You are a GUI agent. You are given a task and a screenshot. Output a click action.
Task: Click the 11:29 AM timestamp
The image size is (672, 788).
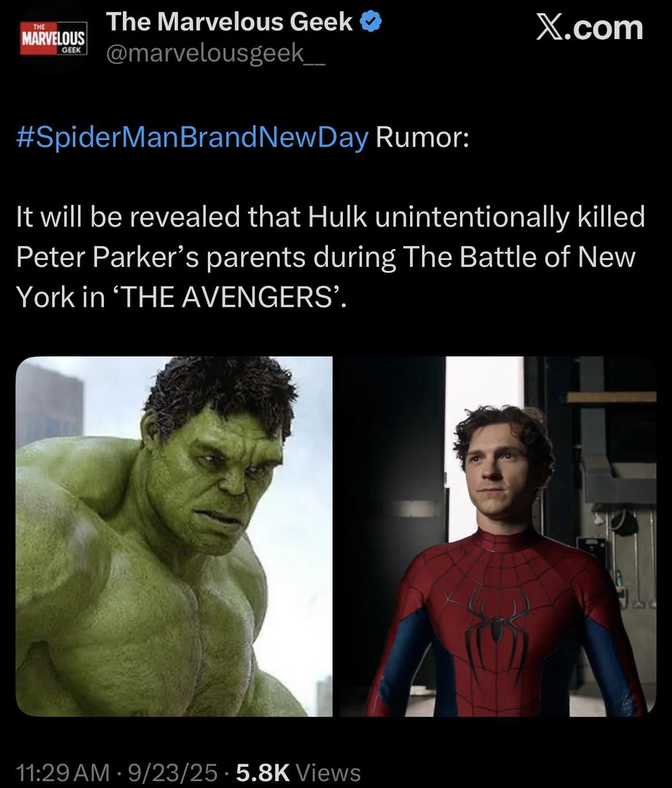click(63, 772)
